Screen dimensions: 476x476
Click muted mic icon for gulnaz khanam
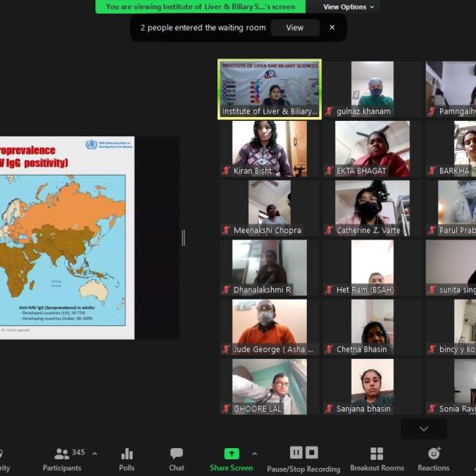[330, 111]
